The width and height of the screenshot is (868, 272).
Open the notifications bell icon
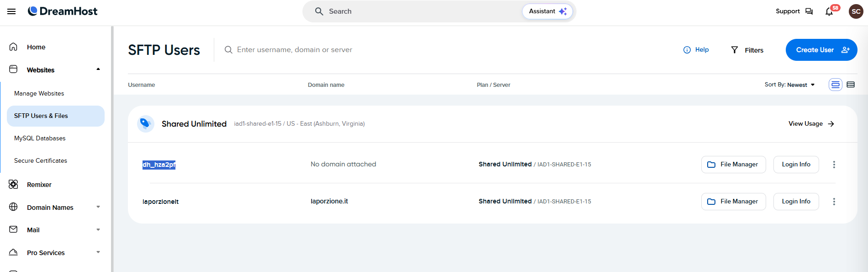point(829,12)
